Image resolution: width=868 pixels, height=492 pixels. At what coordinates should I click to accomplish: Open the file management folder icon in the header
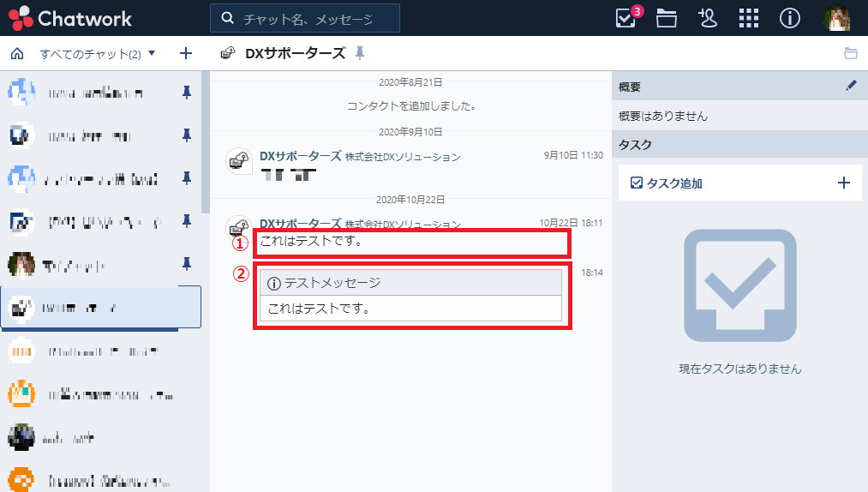[x=667, y=18]
